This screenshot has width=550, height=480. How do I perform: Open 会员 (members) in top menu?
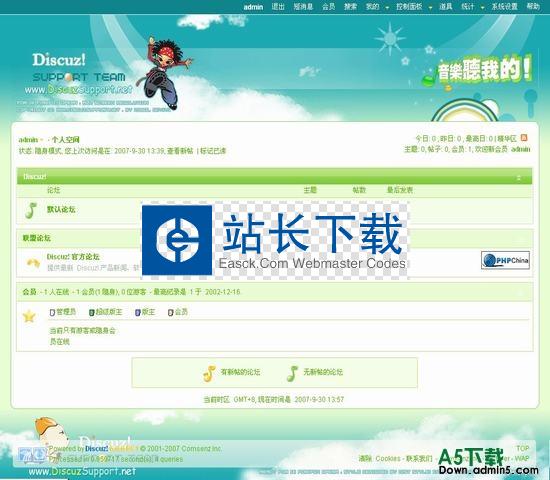328,6
